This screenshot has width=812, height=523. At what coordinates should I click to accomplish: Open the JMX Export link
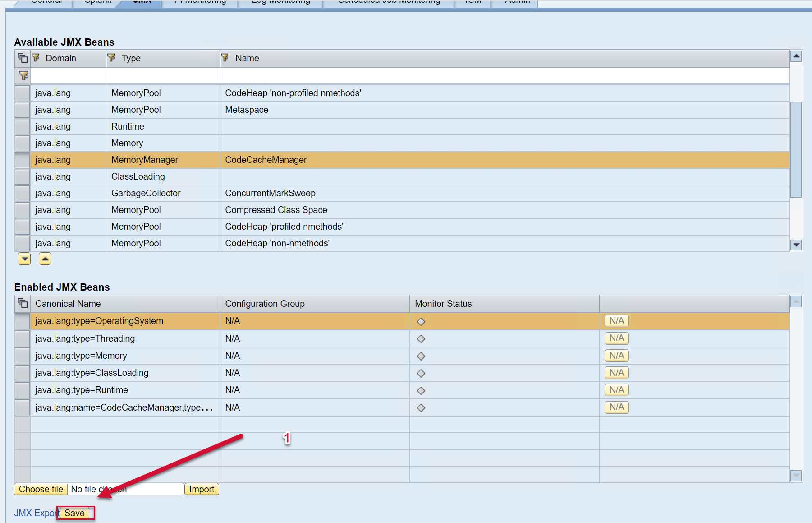[36, 513]
